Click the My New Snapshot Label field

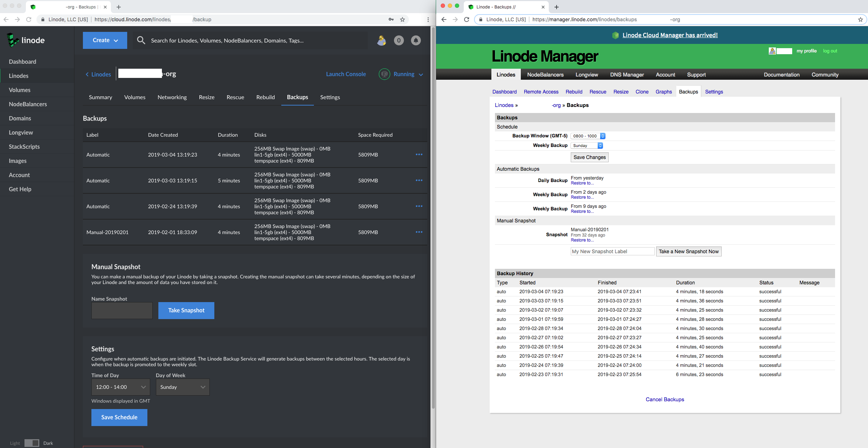point(613,251)
